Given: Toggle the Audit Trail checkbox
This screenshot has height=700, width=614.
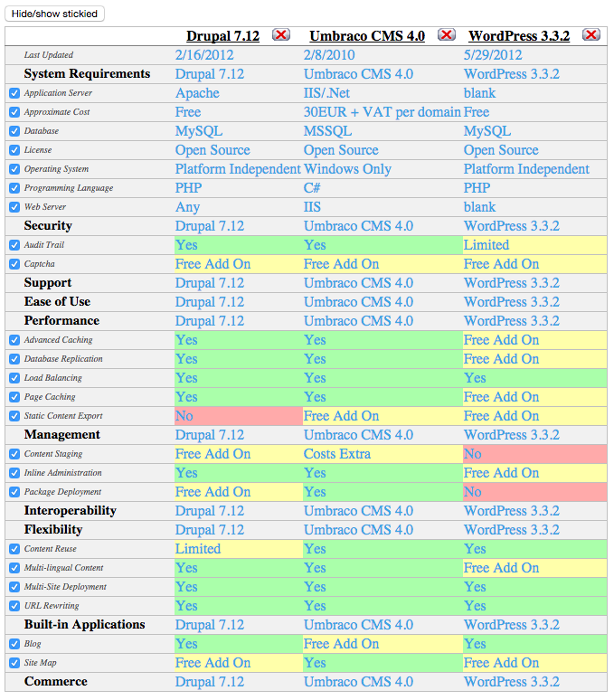Looking at the screenshot, I should [14, 245].
